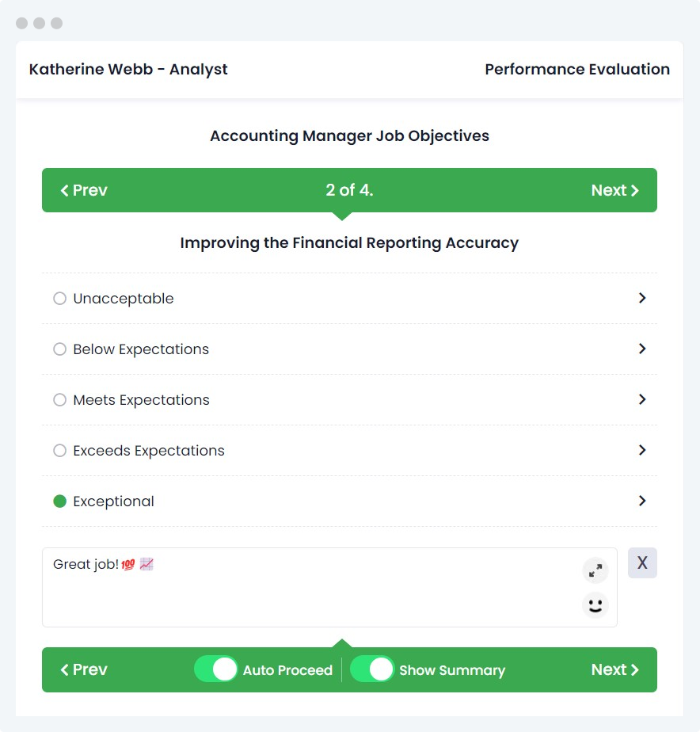
Task: Expand the Below Expectations rating details
Action: click(642, 349)
